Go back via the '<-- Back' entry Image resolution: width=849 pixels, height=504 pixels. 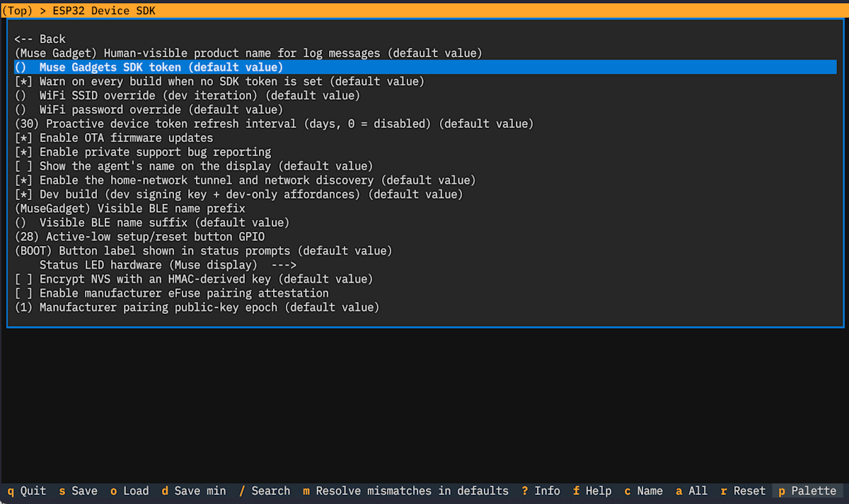[40, 39]
